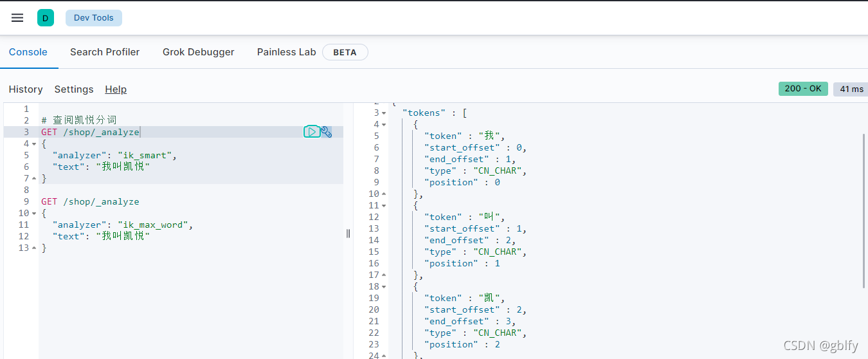Screen dimensions: 868x359
Task: Click the Dev Tools breadcrumb badge
Action: (93, 18)
